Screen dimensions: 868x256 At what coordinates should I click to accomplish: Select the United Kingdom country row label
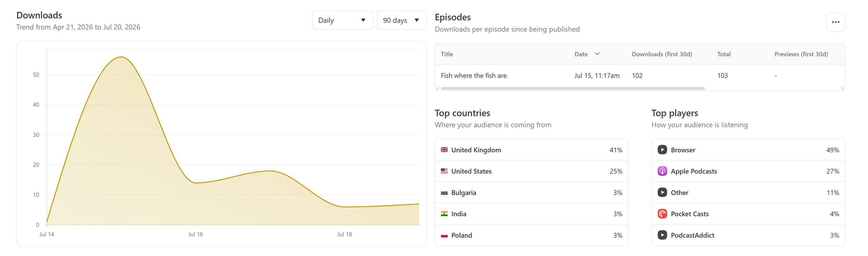pyautogui.click(x=476, y=150)
